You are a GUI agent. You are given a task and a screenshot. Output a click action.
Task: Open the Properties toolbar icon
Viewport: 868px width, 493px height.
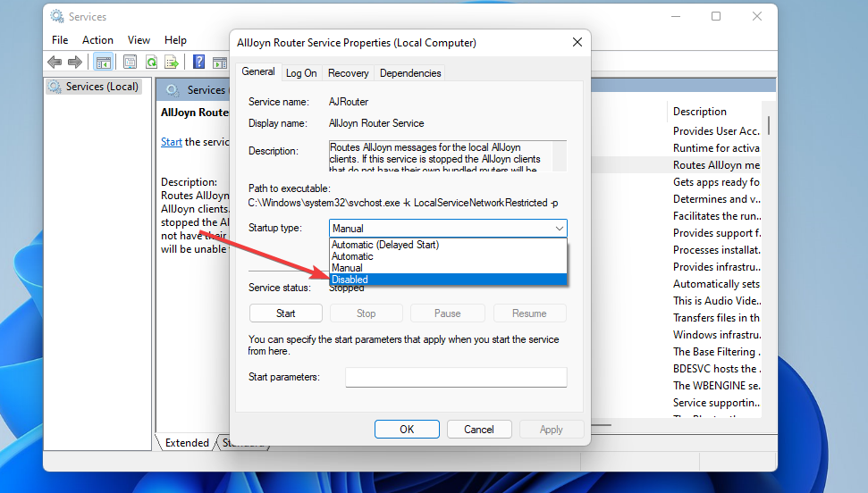pyautogui.click(x=131, y=62)
